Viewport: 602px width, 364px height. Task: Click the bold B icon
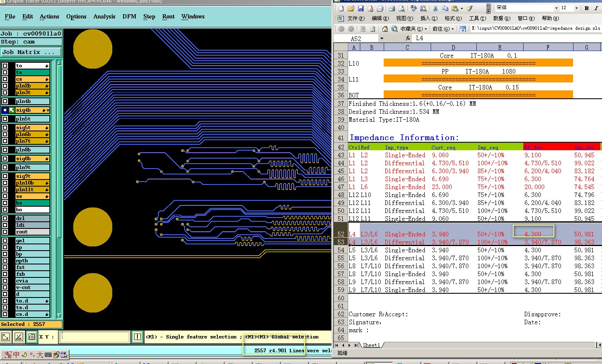(586, 8)
